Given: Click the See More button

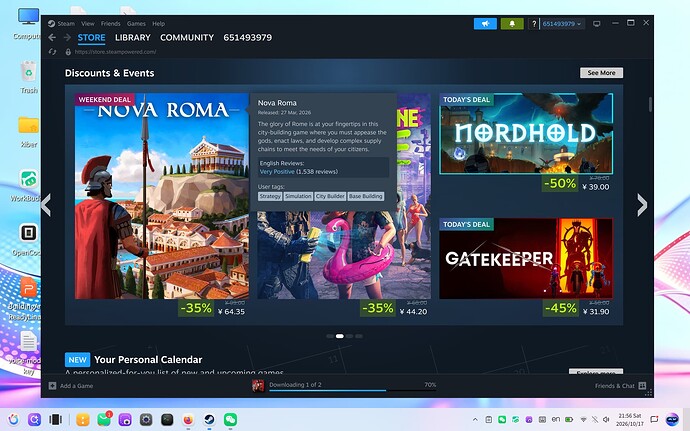Looking at the screenshot, I should (x=601, y=73).
